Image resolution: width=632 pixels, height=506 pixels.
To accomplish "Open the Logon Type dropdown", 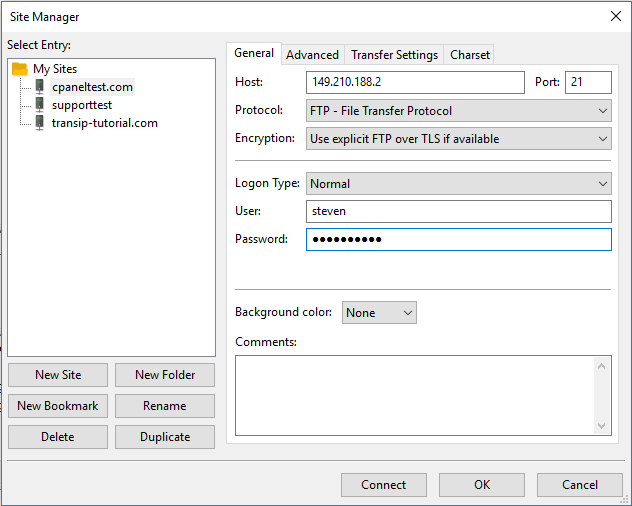I will click(459, 184).
